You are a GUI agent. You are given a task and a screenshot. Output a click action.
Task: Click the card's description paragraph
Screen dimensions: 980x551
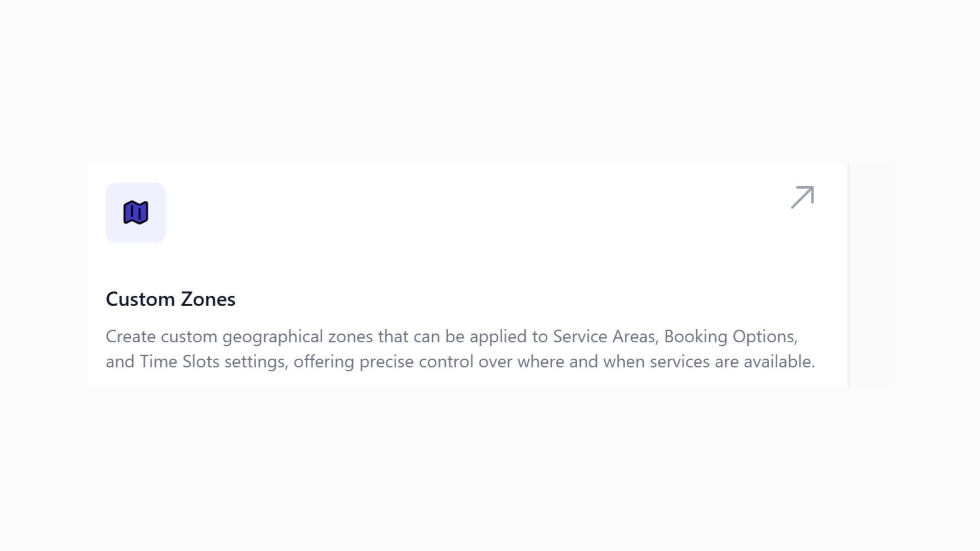tap(459, 348)
